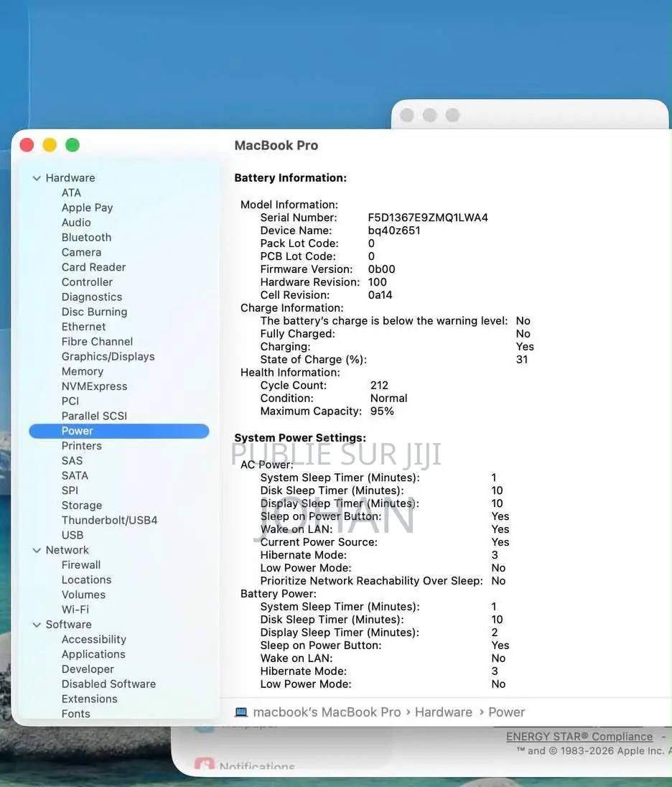Click the State of Charge value 31
Viewport: 672px width, 787px height.
click(522, 360)
